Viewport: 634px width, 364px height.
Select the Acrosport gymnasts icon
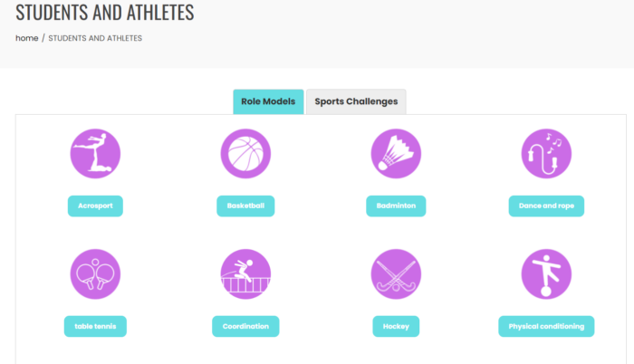tap(95, 154)
